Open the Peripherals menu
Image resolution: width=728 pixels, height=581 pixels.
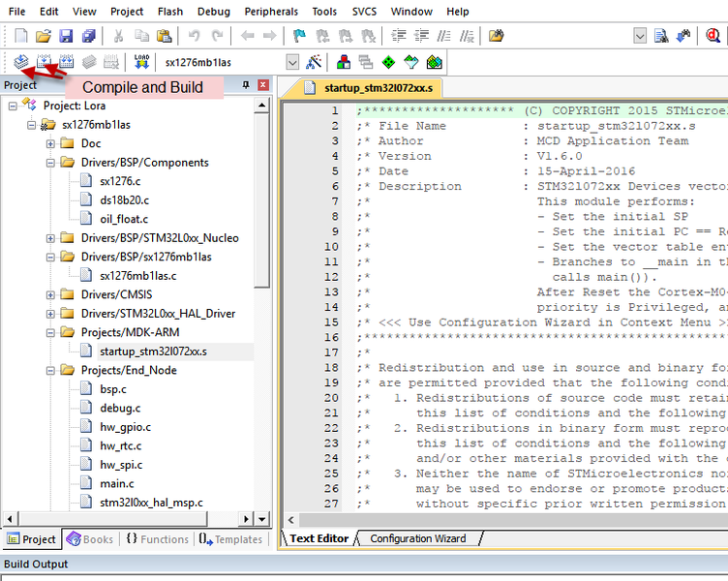click(271, 12)
